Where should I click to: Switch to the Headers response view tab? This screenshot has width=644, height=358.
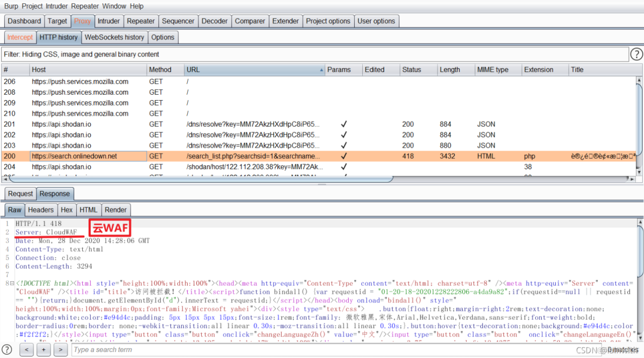41,210
